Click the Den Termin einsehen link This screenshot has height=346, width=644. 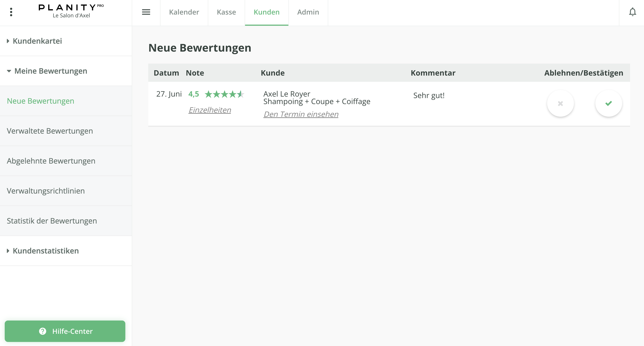(301, 114)
